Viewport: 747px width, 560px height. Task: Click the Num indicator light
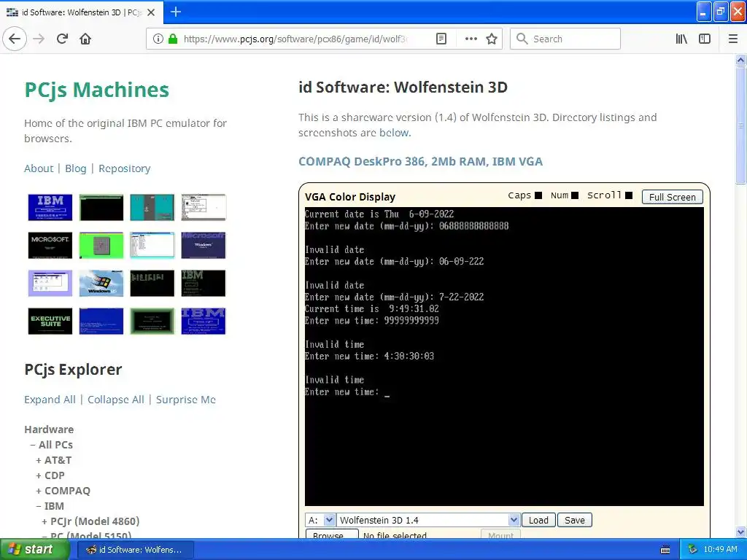[575, 195]
